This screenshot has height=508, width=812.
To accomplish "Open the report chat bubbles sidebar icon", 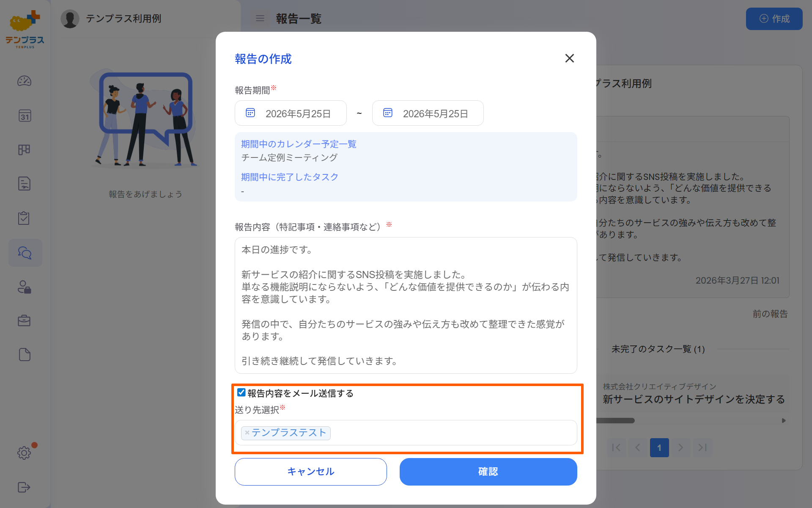I will (x=25, y=253).
